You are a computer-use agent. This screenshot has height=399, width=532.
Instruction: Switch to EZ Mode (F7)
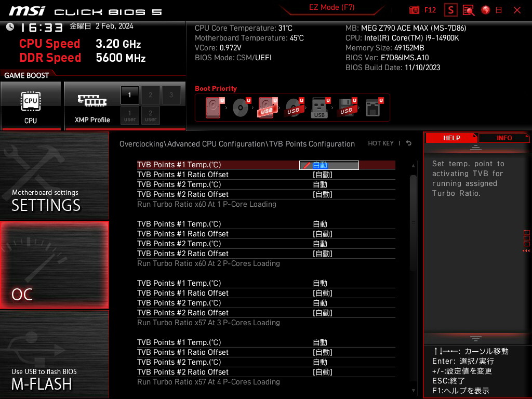[x=331, y=7]
